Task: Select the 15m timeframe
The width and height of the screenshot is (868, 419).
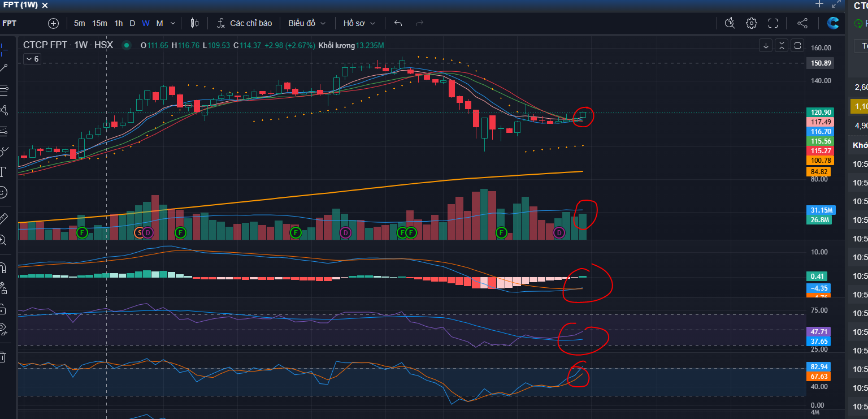Action: coord(99,23)
